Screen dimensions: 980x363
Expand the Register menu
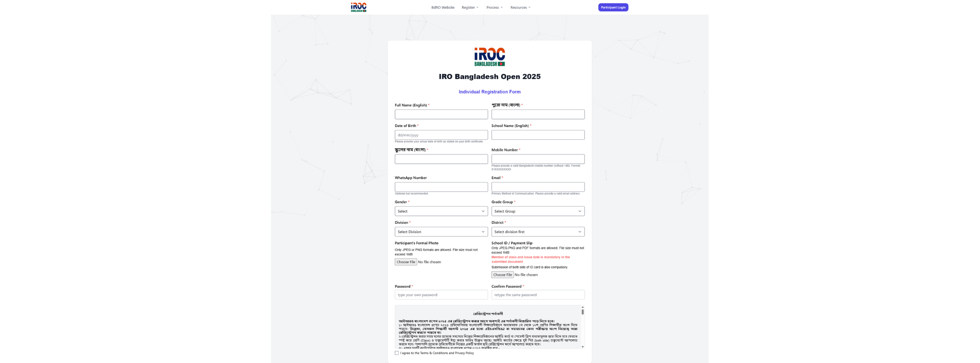coord(470,8)
